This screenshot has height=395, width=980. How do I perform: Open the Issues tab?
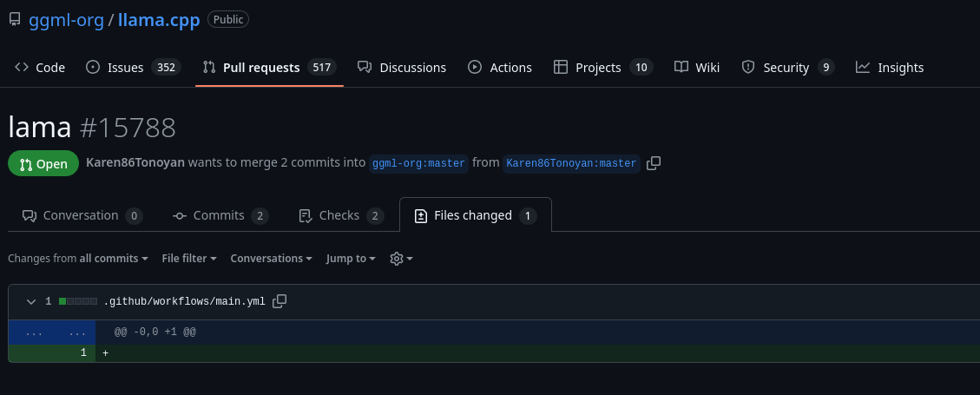pos(134,68)
